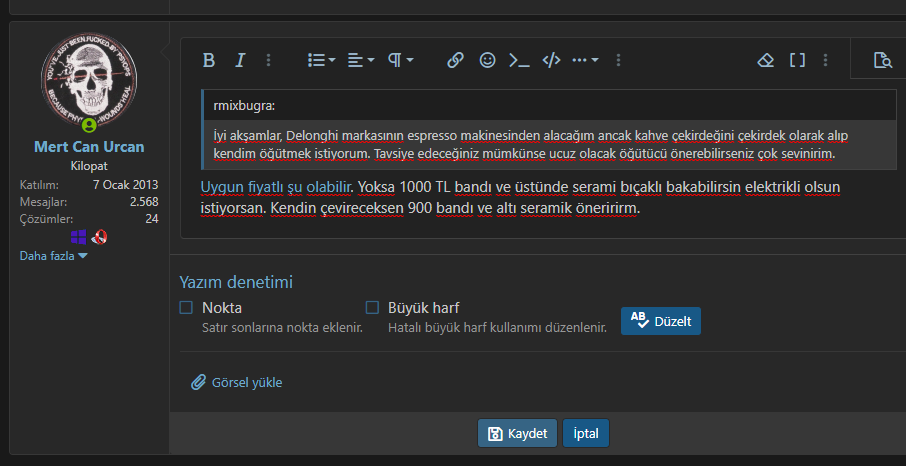The height and width of the screenshot is (466, 906).
Task: Click the Kilopat user title
Action: point(89,166)
